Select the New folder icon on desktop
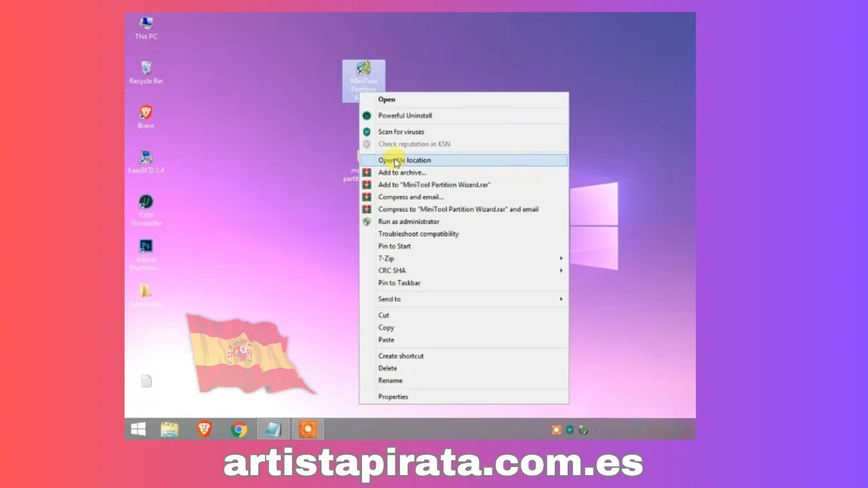This screenshot has height=488, width=868. (146, 296)
